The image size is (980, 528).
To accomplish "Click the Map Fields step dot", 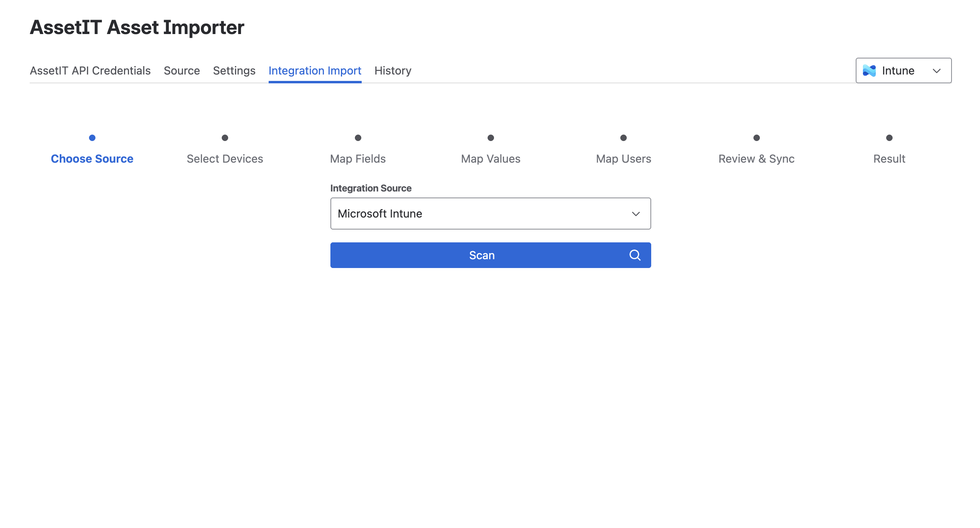I will click(x=358, y=138).
